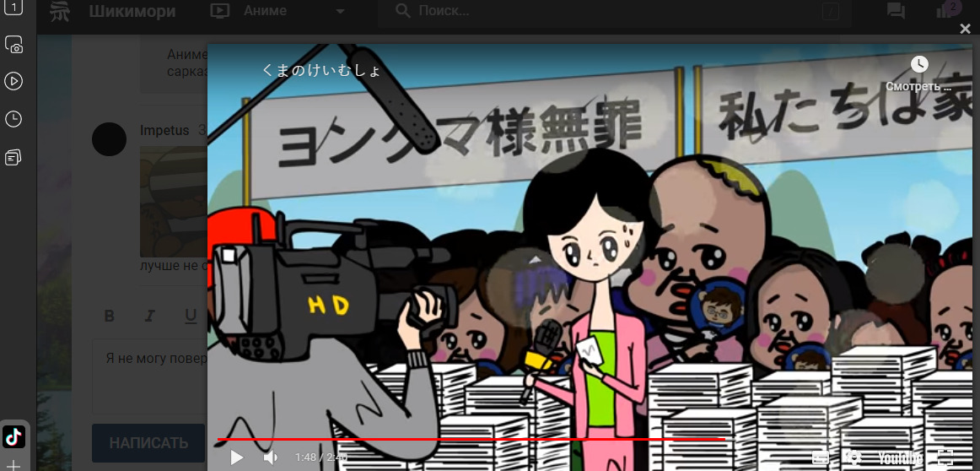The width and height of the screenshot is (980, 471).
Task: Open the sidebar snapshot camera icon
Action: click(x=13, y=45)
